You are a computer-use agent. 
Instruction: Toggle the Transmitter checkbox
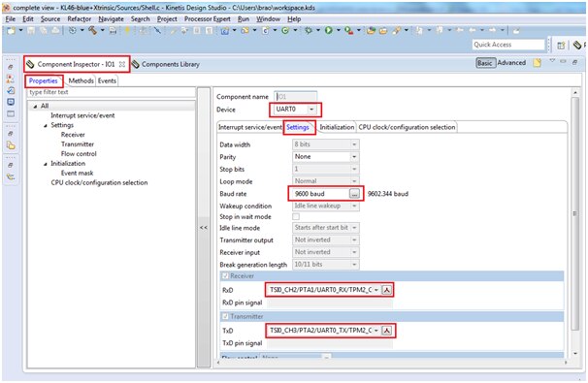(225, 316)
